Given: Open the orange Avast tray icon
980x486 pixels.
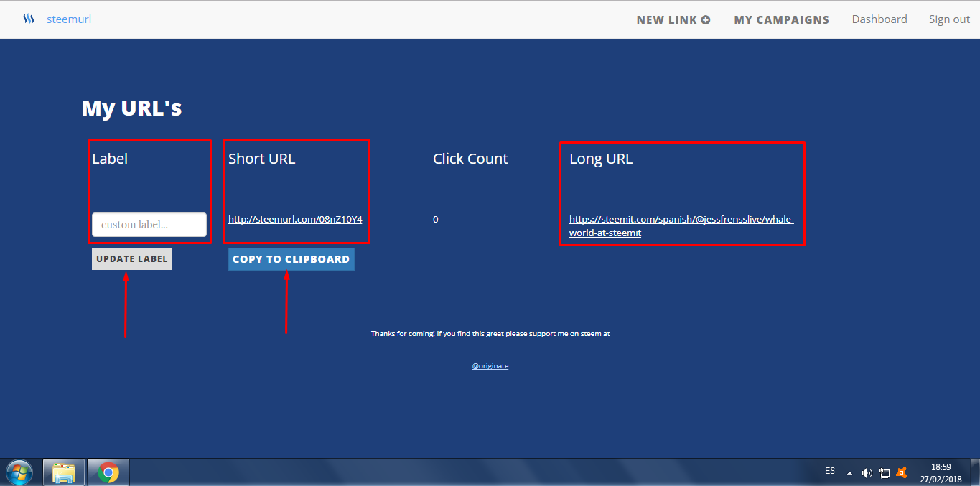Looking at the screenshot, I should pyautogui.click(x=902, y=473).
